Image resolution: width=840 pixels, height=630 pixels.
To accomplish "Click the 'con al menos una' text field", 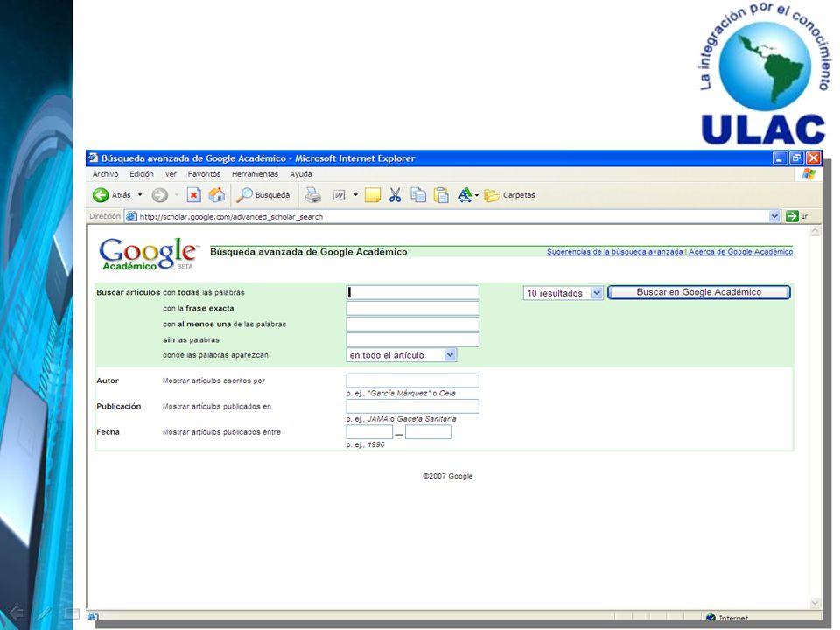I will pyautogui.click(x=412, y=324).
